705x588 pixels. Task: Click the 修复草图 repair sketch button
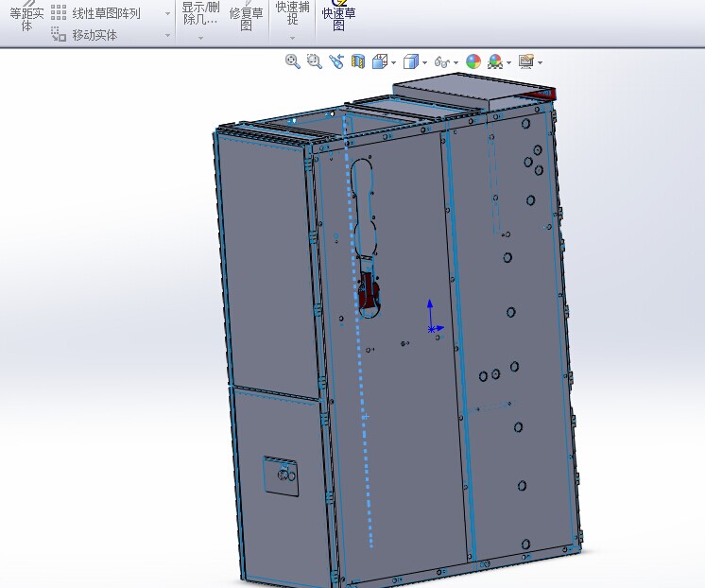pyautogui.click(x=246, y=16)
